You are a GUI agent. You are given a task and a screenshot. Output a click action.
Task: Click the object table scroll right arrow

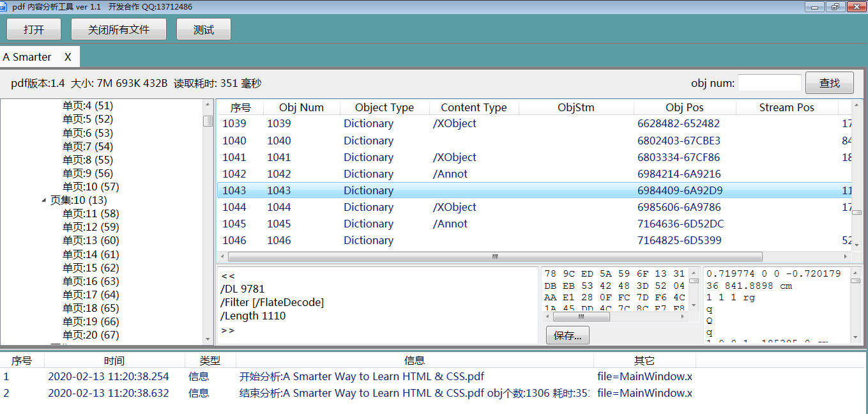point(846,256)
